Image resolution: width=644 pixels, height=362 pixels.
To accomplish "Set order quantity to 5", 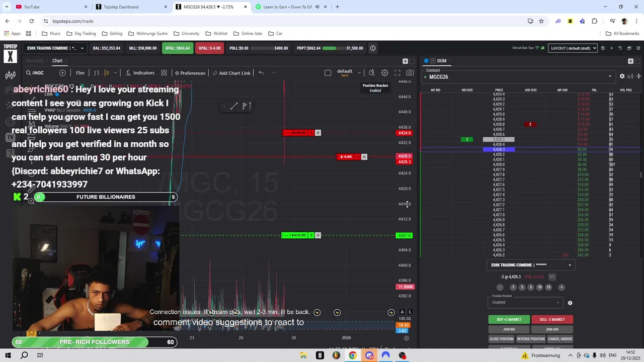I will point(530,287).
